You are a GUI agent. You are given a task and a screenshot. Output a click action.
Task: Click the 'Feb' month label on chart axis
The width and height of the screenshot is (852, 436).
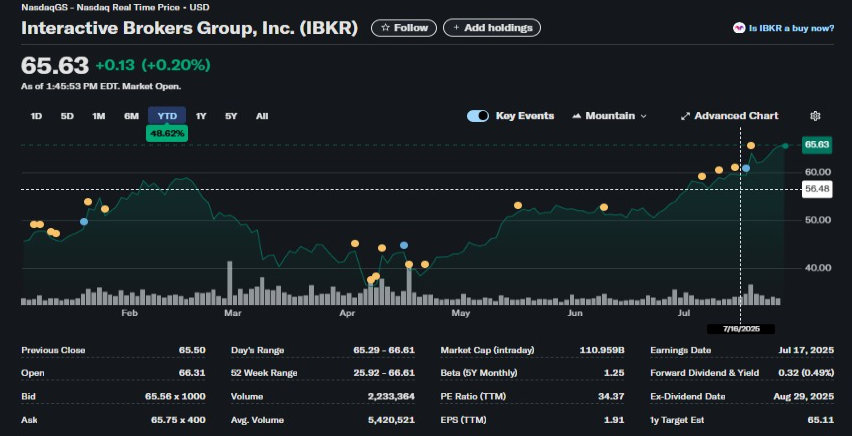tap(129, 313)
